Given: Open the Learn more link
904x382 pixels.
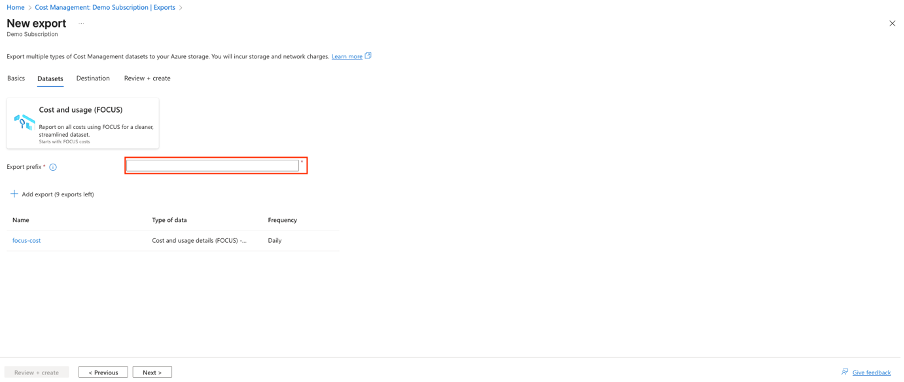Looking at the screenshot, I should [347, 56].
